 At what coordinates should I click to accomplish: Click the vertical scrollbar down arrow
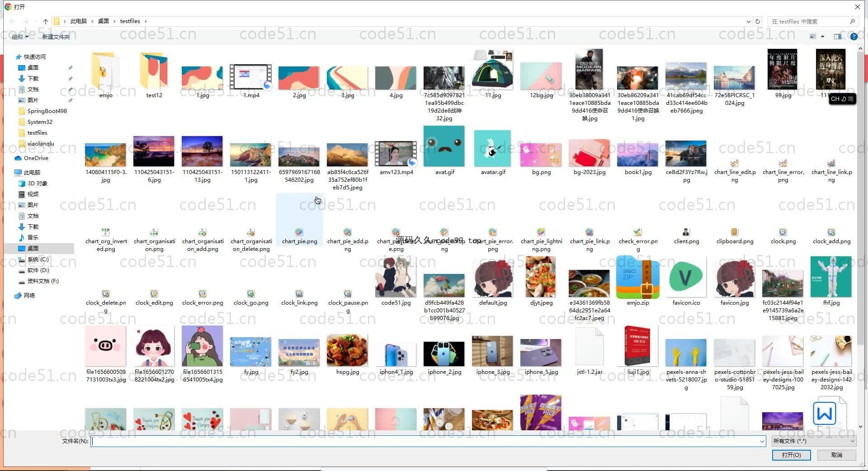click(x=860, y=426)
